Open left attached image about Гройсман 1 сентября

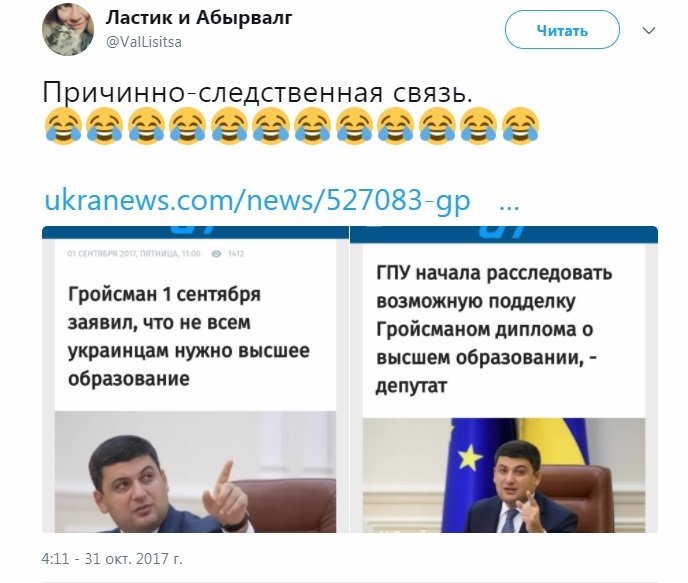[195, 379]
